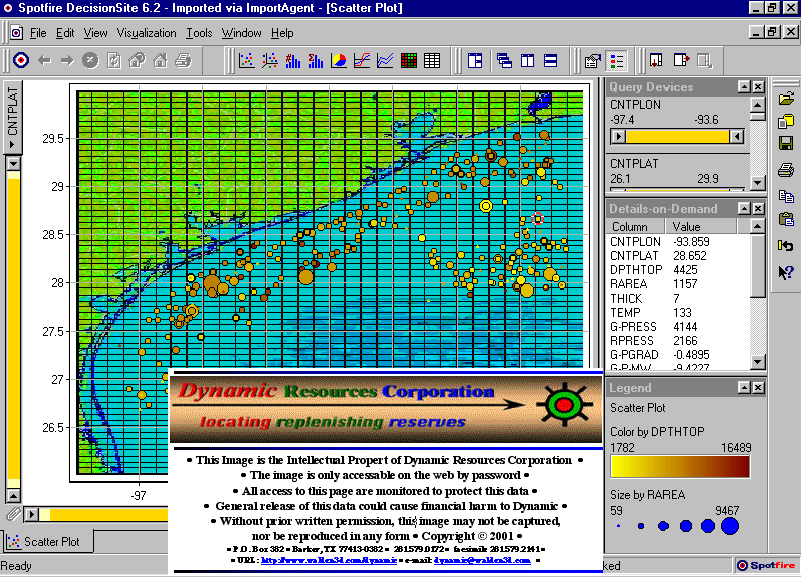Select the Scatter Plot tab at bottom
The image size is (801, 577).
(x=49, y=542)
